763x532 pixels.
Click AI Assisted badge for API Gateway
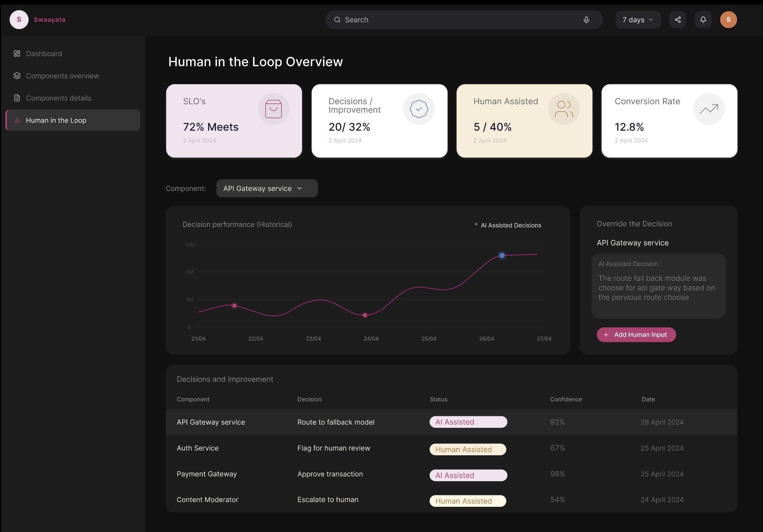tap(468, 422)
